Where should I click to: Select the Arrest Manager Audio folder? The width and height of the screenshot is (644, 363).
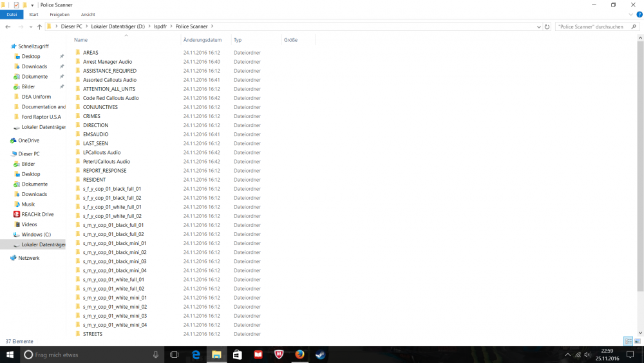108,62
